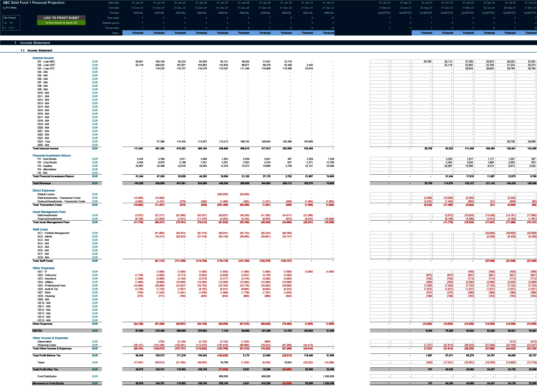Click the 'Fund Distribution' row label
The height and width of the screenshot is (392, 537).
[x=48, y=376]
